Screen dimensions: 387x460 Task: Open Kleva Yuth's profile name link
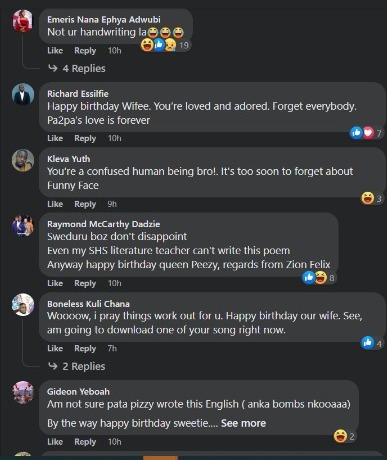pos(68,159)
